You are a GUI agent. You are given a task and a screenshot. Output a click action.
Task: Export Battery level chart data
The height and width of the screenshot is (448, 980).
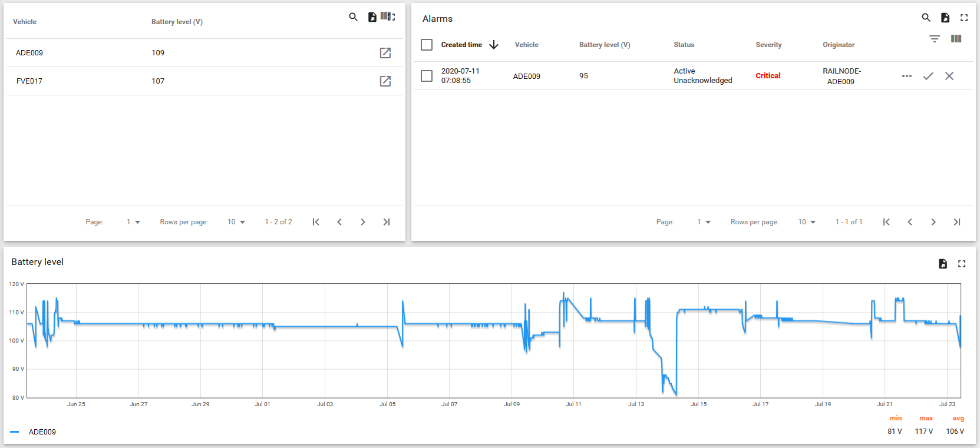[943, 264]
